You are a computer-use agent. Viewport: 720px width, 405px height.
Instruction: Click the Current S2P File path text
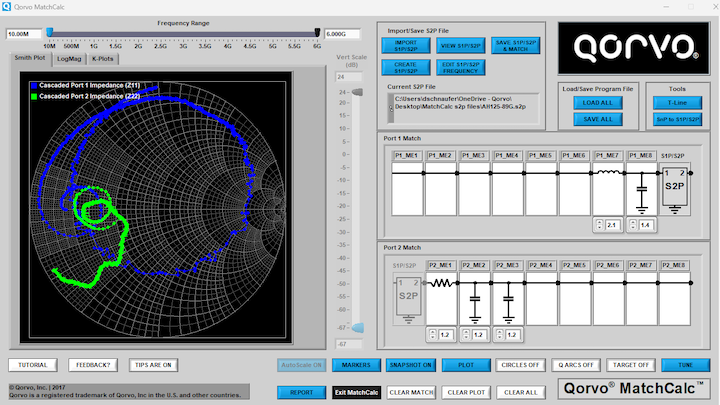click(460, 102)
